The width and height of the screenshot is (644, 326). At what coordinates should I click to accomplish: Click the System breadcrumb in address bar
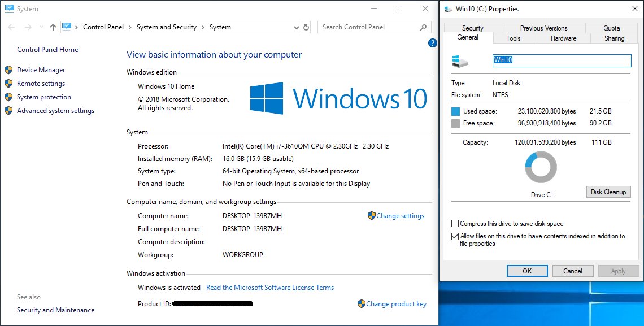(220, 27)
